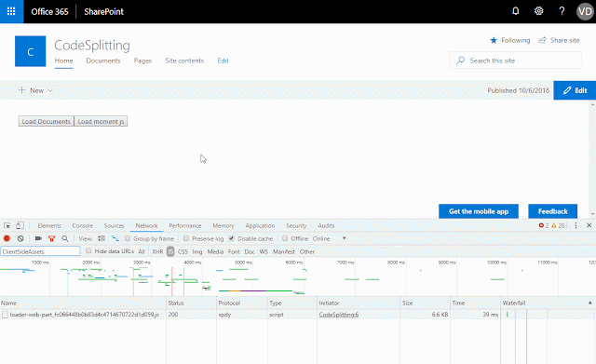Open the DevTools more options menu
This screenshot has height=364, width=596.
point(576,225)
